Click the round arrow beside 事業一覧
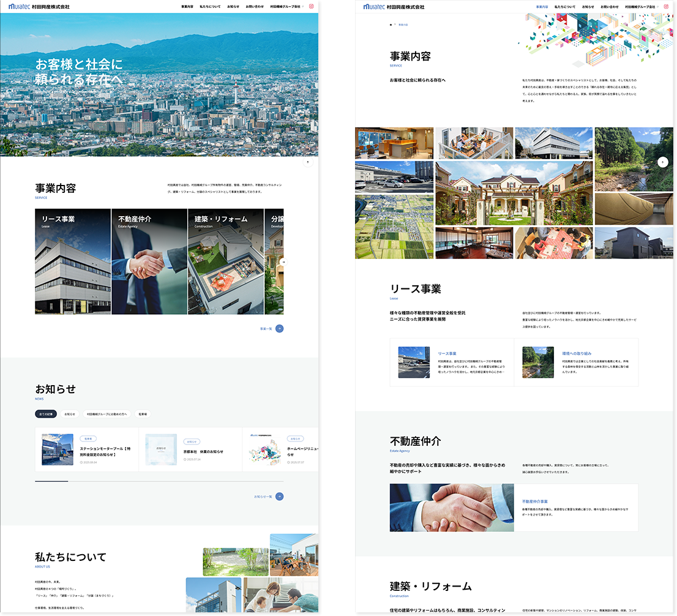The width and height of the screenshot is (677, 616). pos(279,329)
